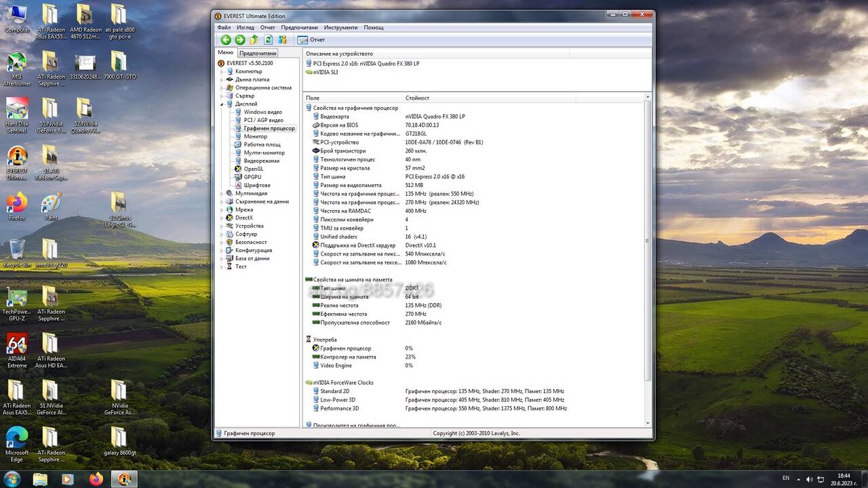868x488 pixels.
Task: Switch to the Предпочитани tab in sidebar
Action: (x=258, y=53)
